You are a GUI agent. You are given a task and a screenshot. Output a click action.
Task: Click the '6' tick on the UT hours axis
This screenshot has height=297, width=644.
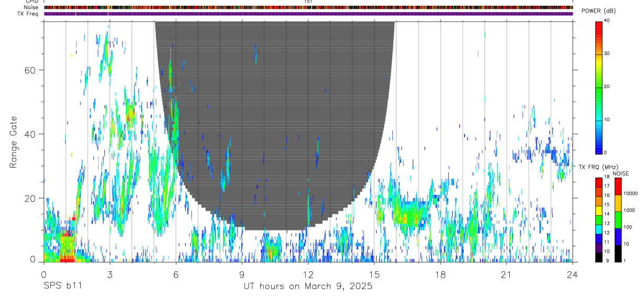point(176,274)
